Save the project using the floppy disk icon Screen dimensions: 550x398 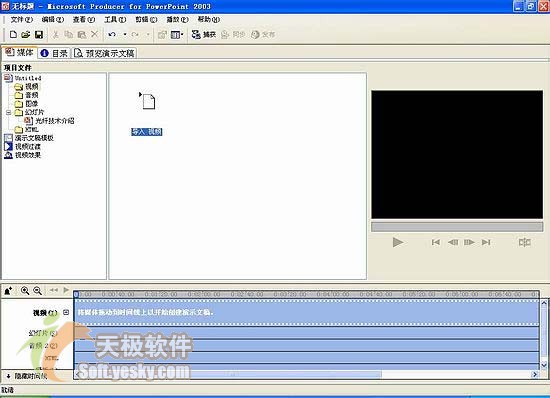click(x=39, y=34)
